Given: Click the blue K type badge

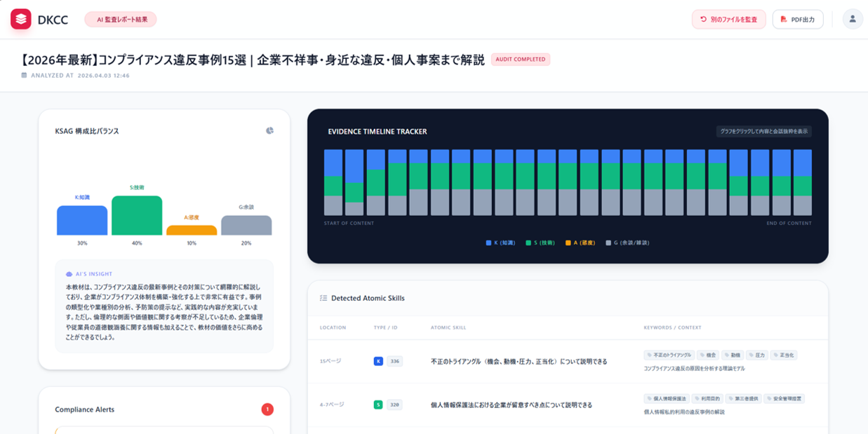Looking at the screenshot, I should [x=378, y=361].
